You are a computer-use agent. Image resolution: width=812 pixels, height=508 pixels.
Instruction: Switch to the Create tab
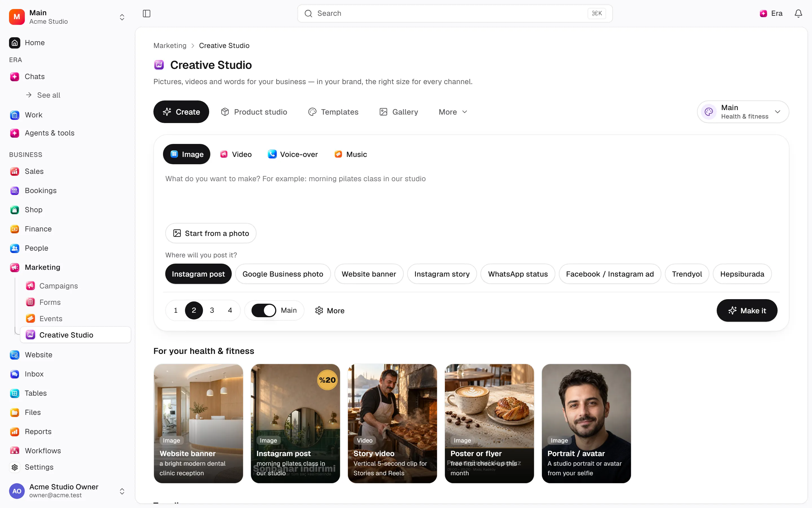coord(181,112)
